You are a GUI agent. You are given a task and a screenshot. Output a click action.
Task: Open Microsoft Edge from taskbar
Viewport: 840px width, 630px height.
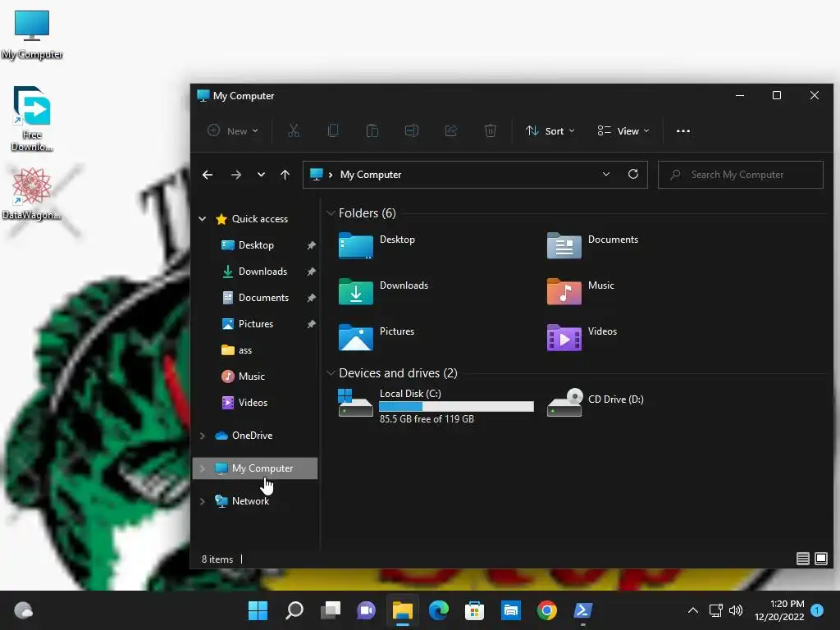pyautogui.click(x=438, y=610)
